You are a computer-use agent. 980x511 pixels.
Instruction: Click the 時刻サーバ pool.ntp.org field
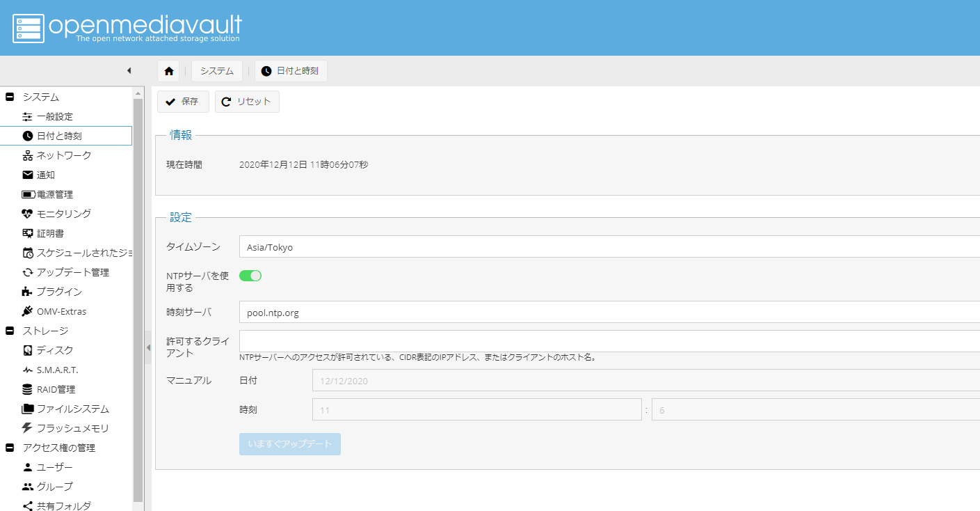pyautogui.click(x=609, y=313)
